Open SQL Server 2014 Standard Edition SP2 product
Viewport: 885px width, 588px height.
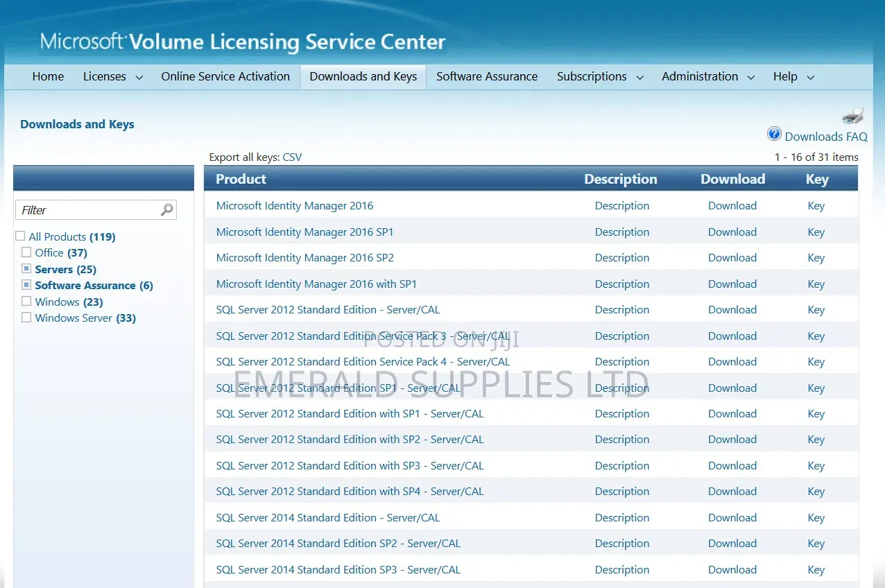(338, 543)
